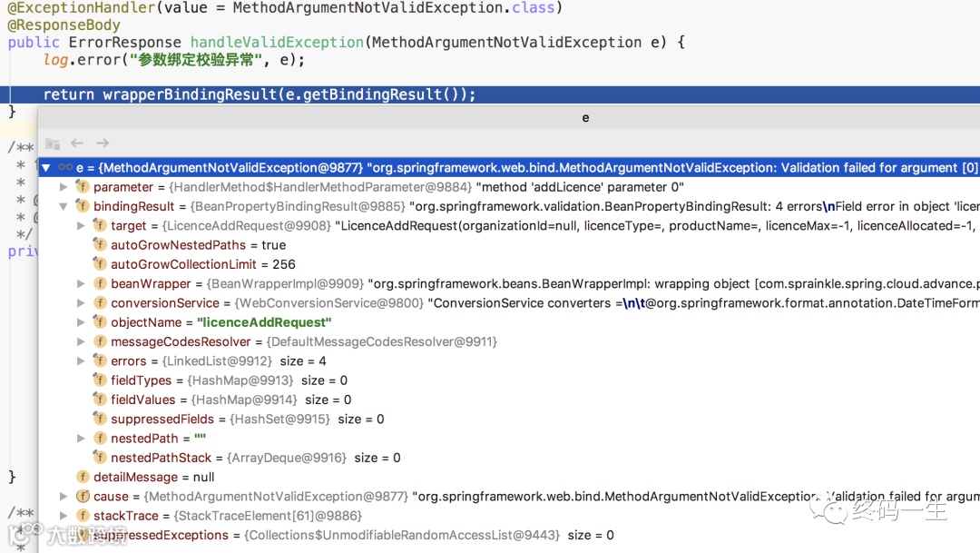Click field icon of 'nestedPath' row
Screen dimensions: 980x553
(100, 438)
